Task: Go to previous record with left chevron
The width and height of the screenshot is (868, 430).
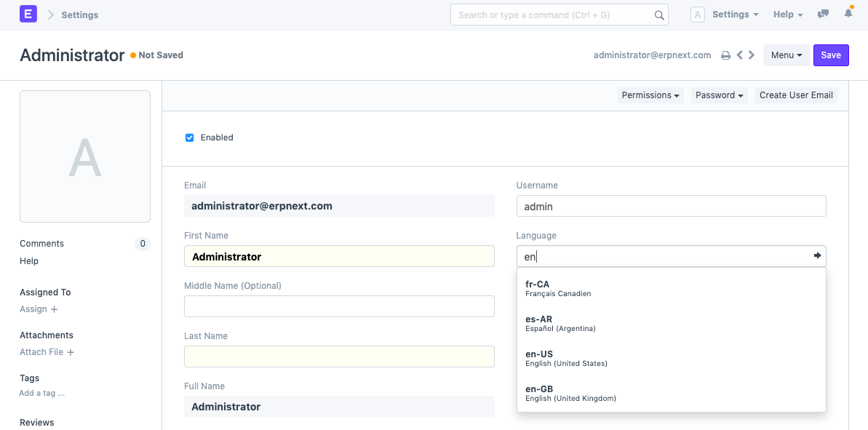Action: tap(739, 55)
